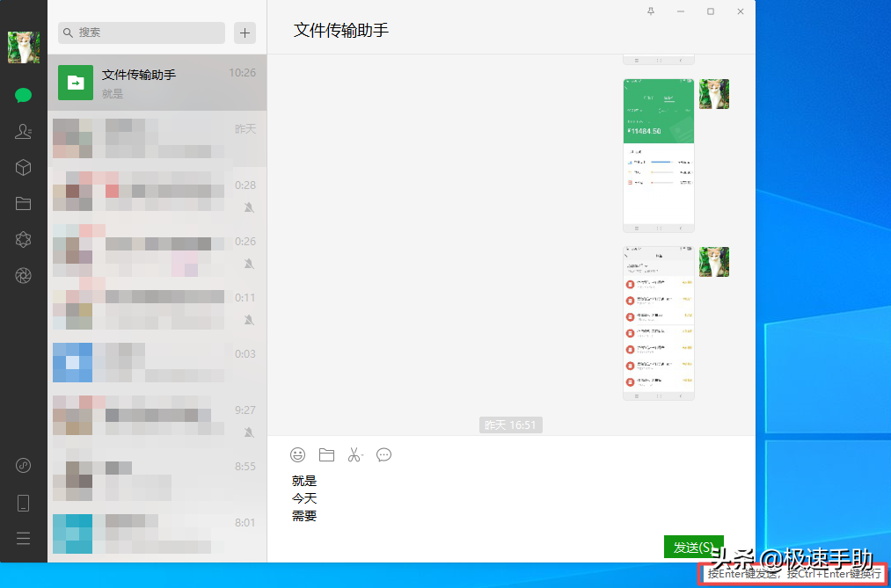
Task: Open the conversation timed 8:01
Action: pos(157,532)
